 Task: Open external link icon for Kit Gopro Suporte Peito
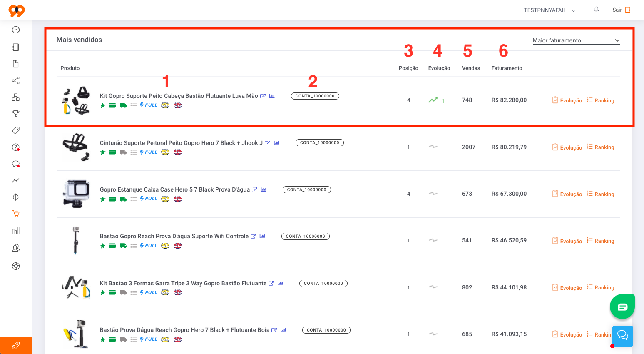(263, 96)
